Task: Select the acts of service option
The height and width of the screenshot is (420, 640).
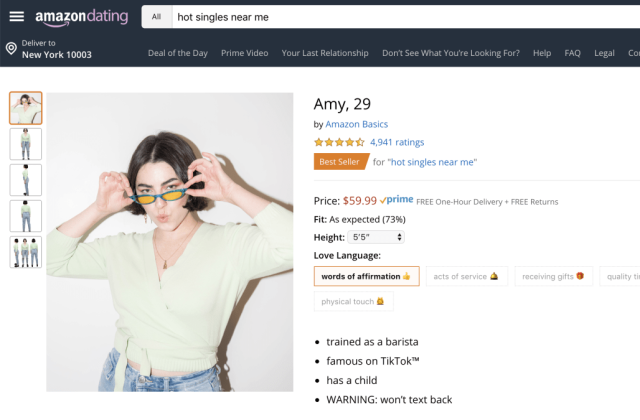Action: pyautogui.click(x=466, y=276)
